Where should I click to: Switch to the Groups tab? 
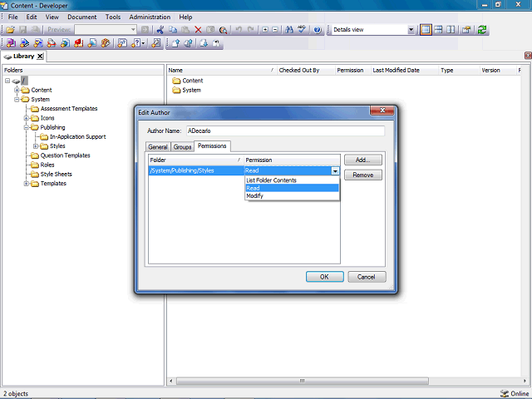coord(182,147)
